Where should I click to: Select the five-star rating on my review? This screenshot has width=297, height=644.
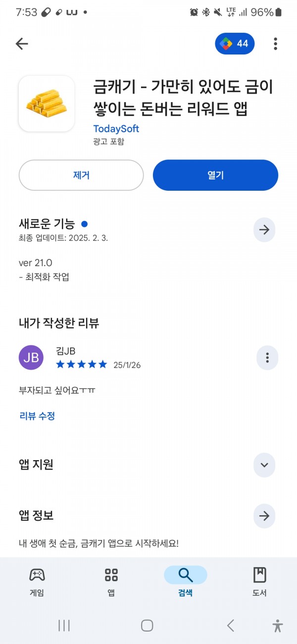click(x=82, y=365)
